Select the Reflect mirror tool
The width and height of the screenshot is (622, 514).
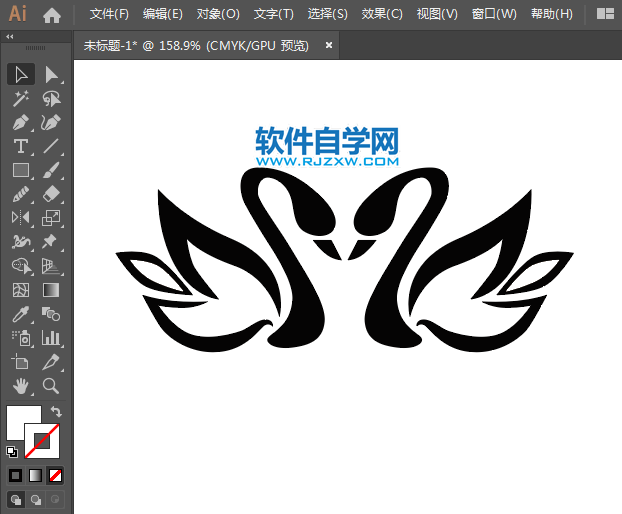point(21,218)
